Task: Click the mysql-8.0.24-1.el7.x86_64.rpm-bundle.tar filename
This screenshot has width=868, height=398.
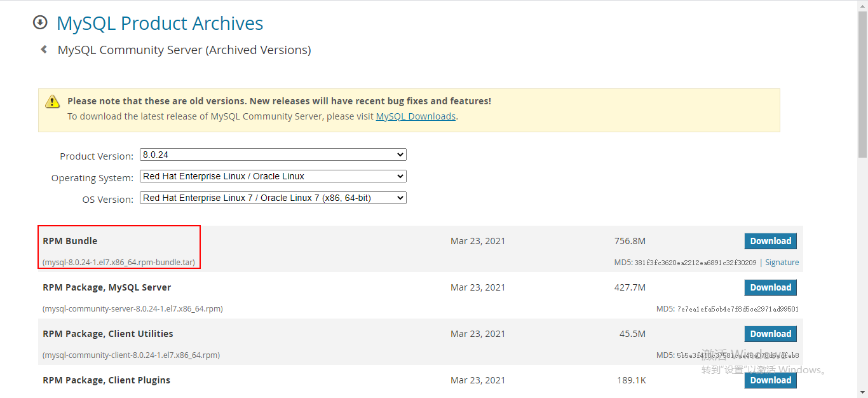Action: (119, 262)
